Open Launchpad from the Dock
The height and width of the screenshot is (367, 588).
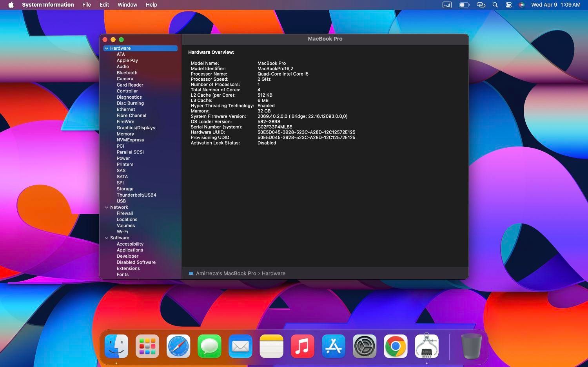[147, 346]
